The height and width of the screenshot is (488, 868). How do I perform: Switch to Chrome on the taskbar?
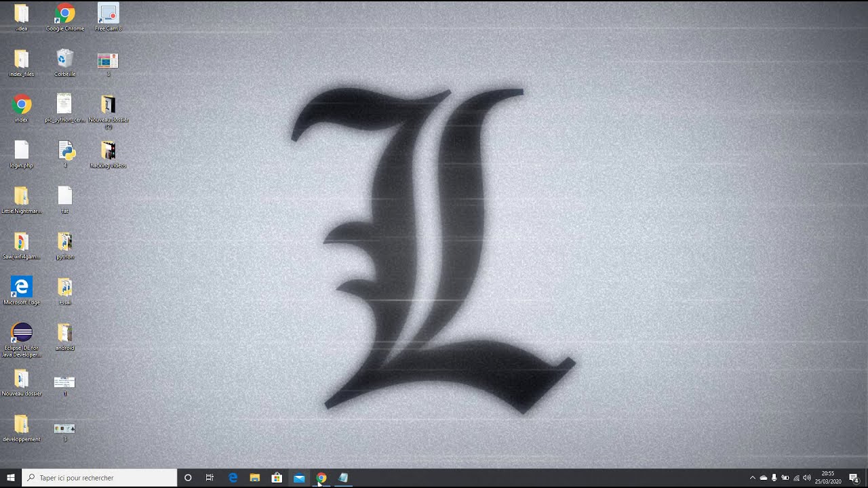point(321,478)
